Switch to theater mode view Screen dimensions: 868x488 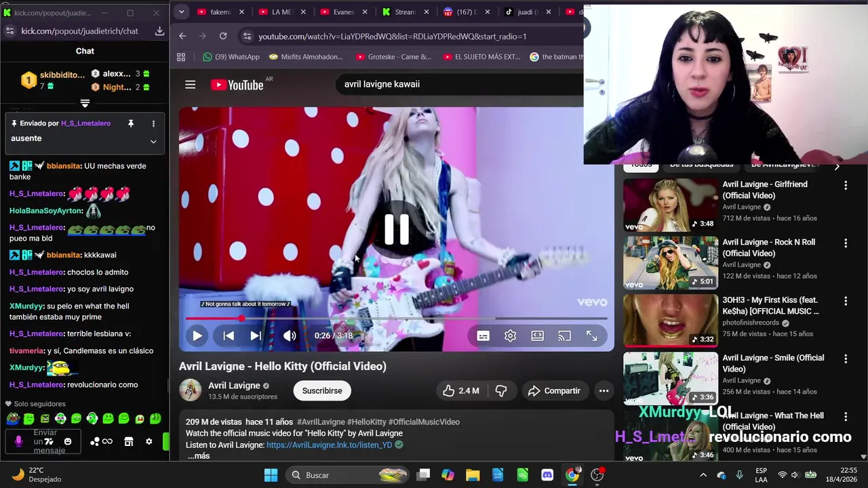[537, 335]
